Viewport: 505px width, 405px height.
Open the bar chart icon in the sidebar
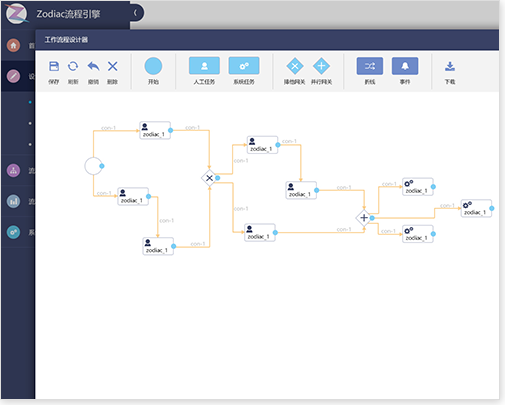13,201
